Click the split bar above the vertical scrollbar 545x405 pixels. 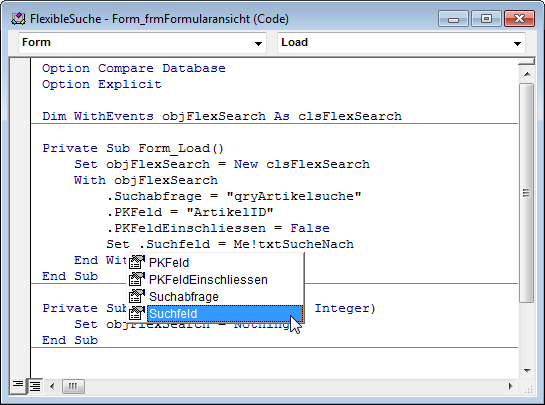click(527, 62)
